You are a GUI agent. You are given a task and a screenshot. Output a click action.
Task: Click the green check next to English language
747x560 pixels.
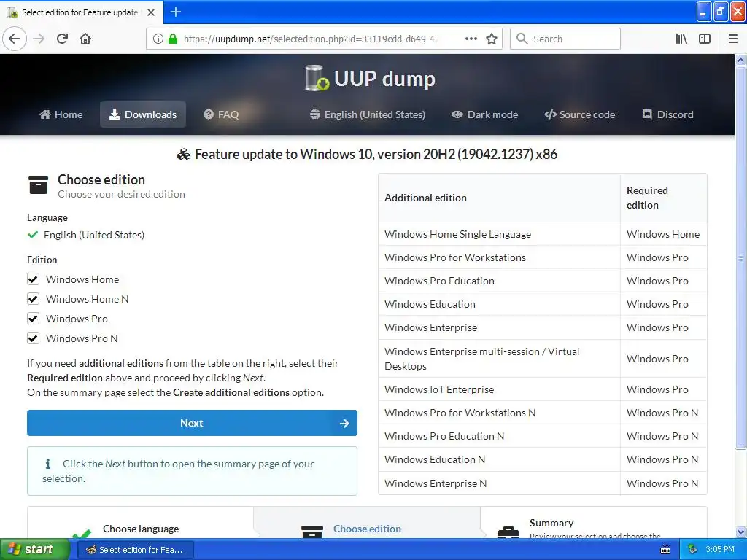coord(33,235)
